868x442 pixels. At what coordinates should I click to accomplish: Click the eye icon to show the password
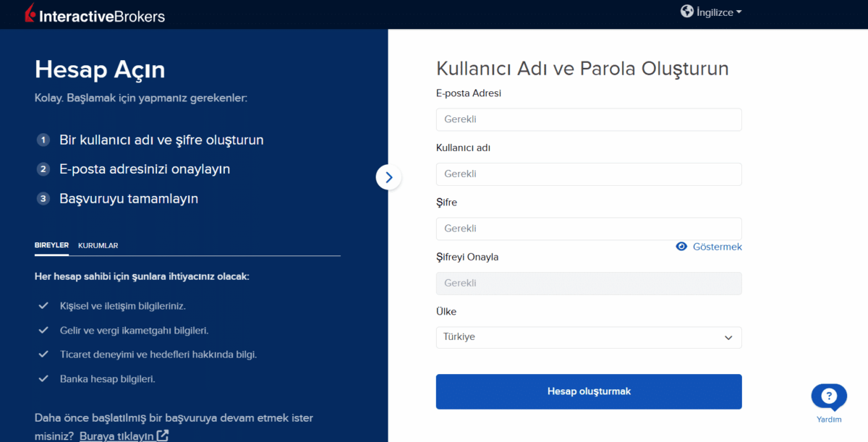tap(681, 247)
